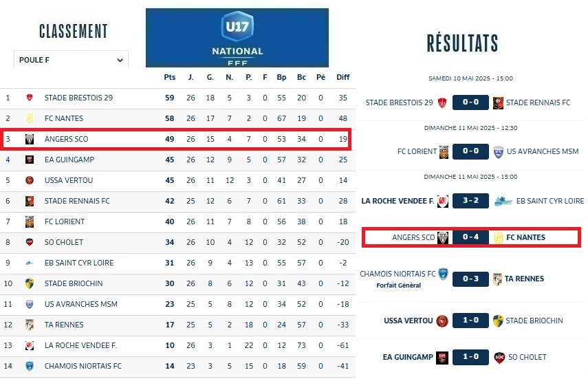The height and width of the screenshot is (379, 588).
Task: Open the 0 - 4 Angers–Nantes score
Action: point(470,237)
